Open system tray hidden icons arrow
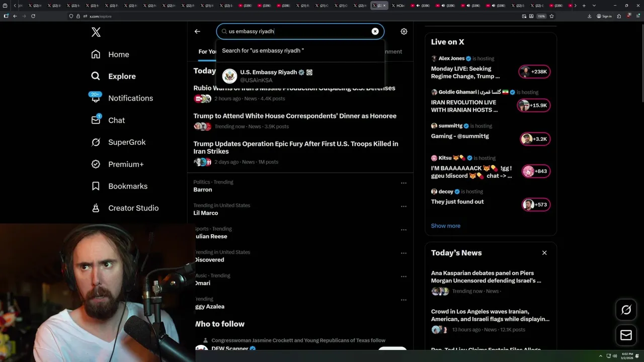The image size is (644, 362). point(600,356)
